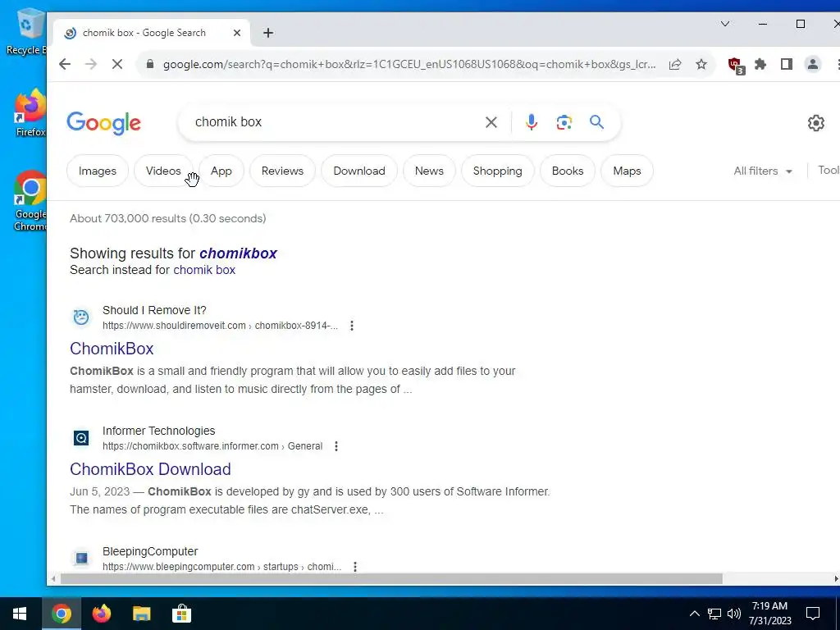This screenshot has width=840, height=630.
Task: Click the horizontal scrollbar thumb
Action: [x=391, y=579]
